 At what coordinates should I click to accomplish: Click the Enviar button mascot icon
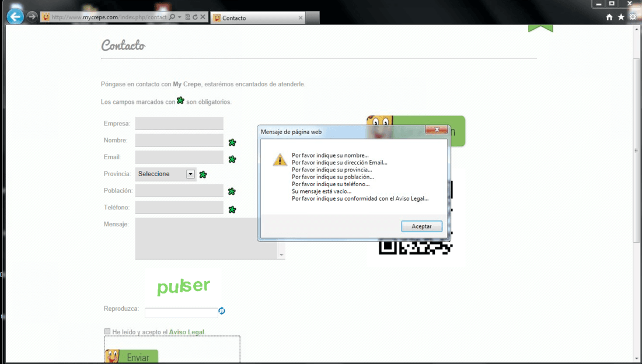point(112,356)
